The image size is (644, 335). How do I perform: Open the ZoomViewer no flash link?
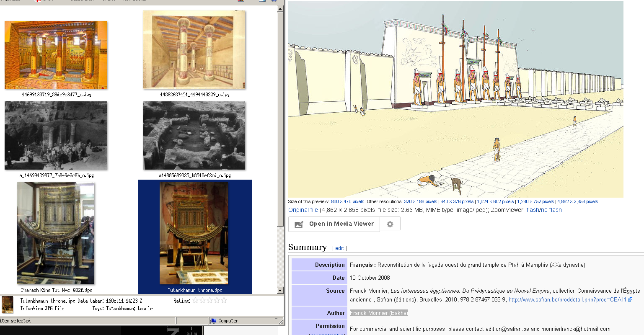pos(551,210)
